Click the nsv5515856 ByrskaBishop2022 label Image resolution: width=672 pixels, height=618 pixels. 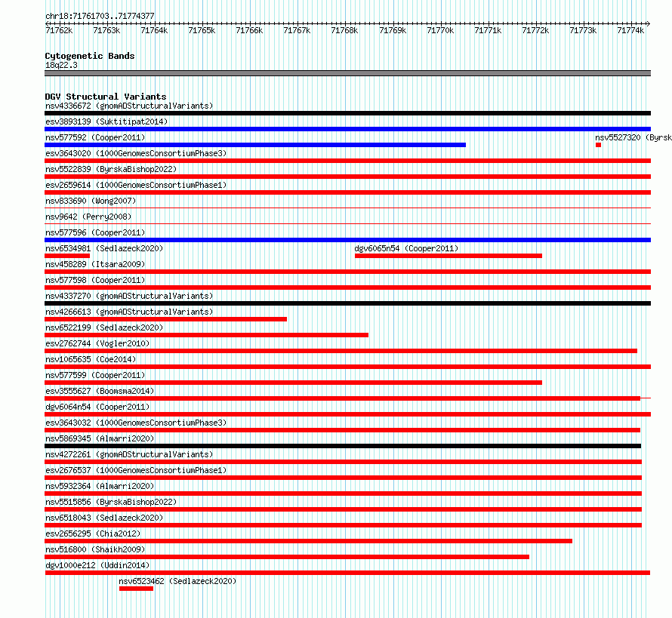coord(111,502)
